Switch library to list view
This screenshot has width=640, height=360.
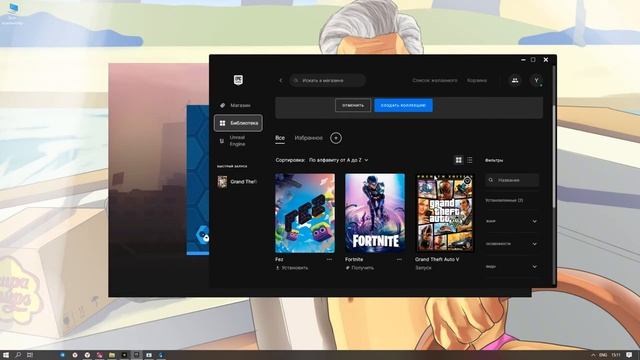(x=470, y=160)
